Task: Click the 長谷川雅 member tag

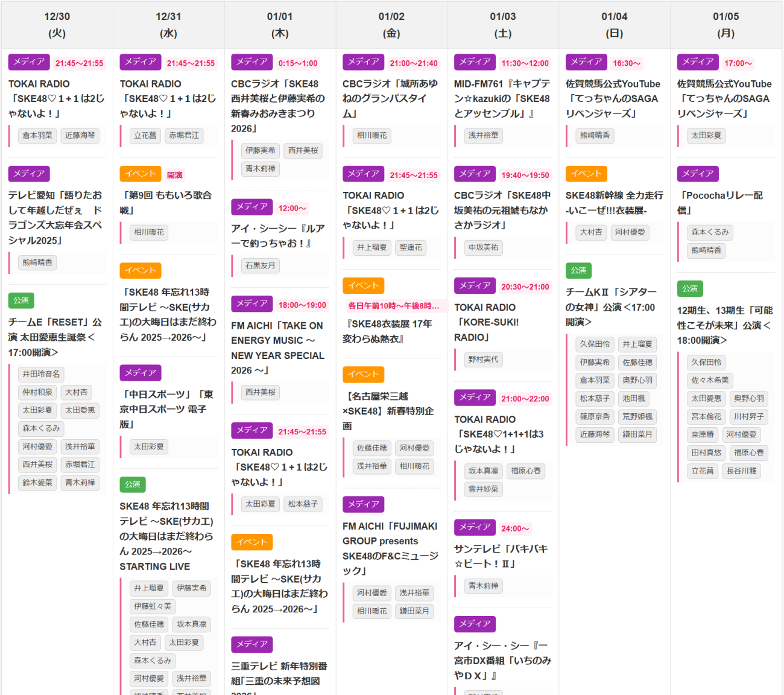Action: point(741,471)
